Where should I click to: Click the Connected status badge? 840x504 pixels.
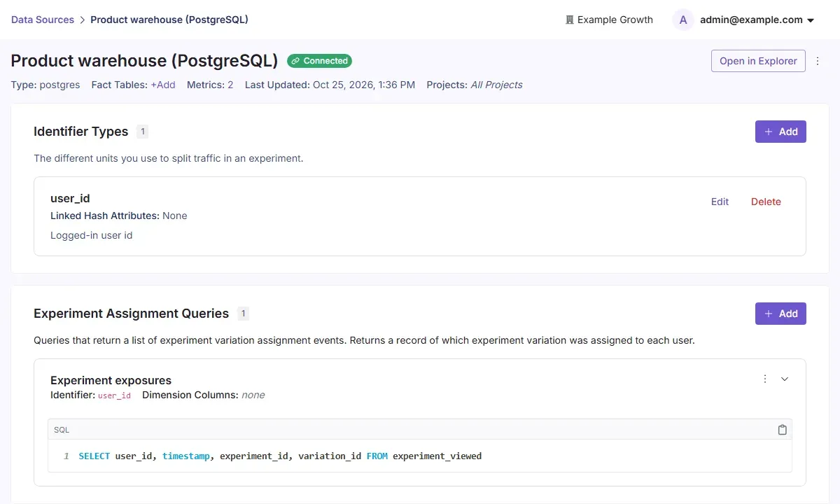point(320,61)
